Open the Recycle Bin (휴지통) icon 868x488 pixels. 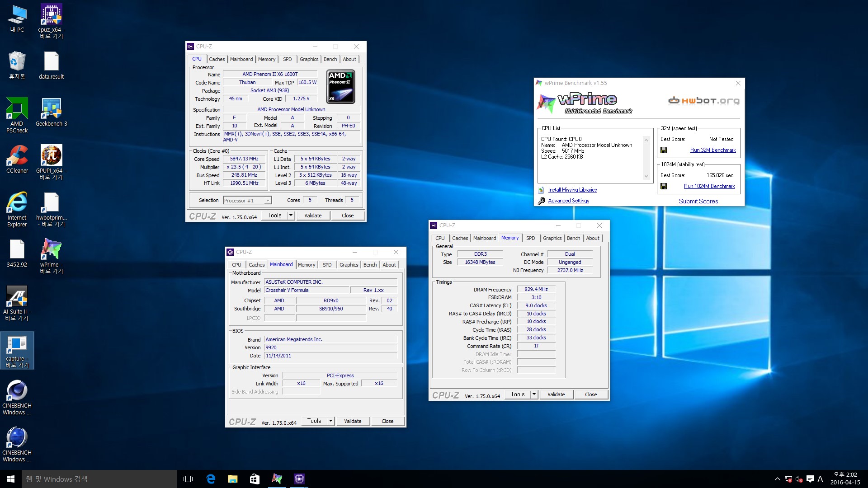[17, 65]
